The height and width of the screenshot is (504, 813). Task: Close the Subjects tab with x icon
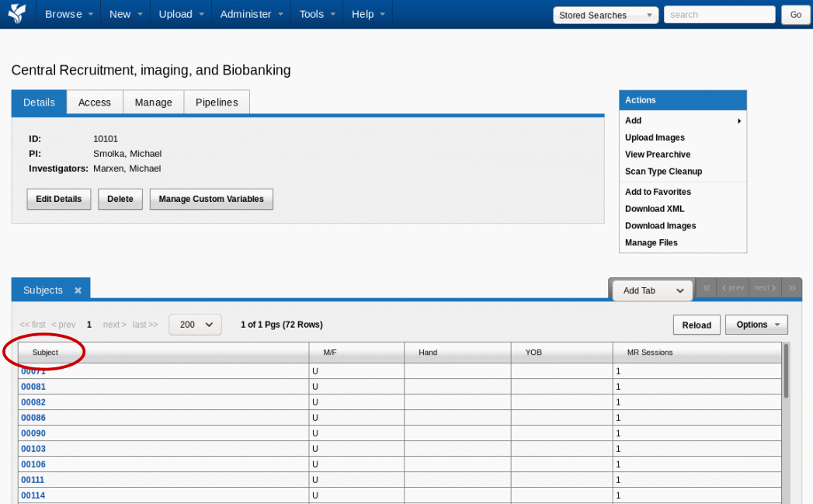tap(78, 290)
